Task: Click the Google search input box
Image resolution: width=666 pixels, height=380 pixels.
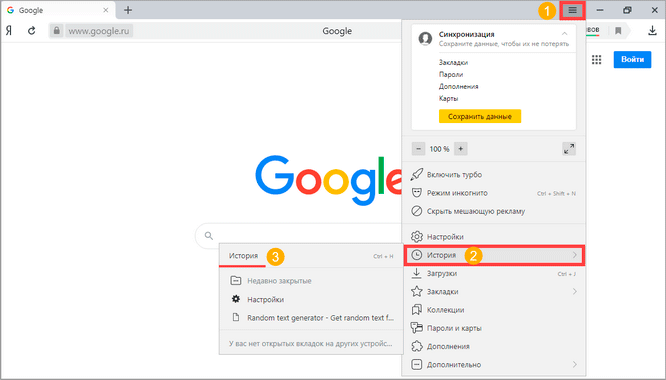Action: tap(299, 236)
